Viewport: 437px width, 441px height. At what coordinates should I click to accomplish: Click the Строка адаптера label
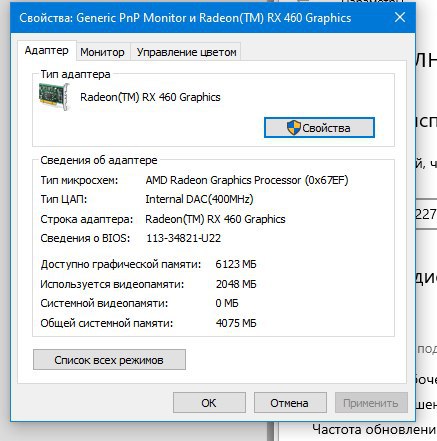pyautogui.click(x=87, y=219)
